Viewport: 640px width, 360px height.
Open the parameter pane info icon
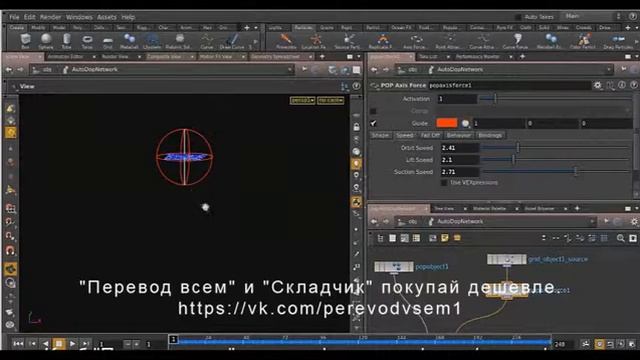pos(622,85)
